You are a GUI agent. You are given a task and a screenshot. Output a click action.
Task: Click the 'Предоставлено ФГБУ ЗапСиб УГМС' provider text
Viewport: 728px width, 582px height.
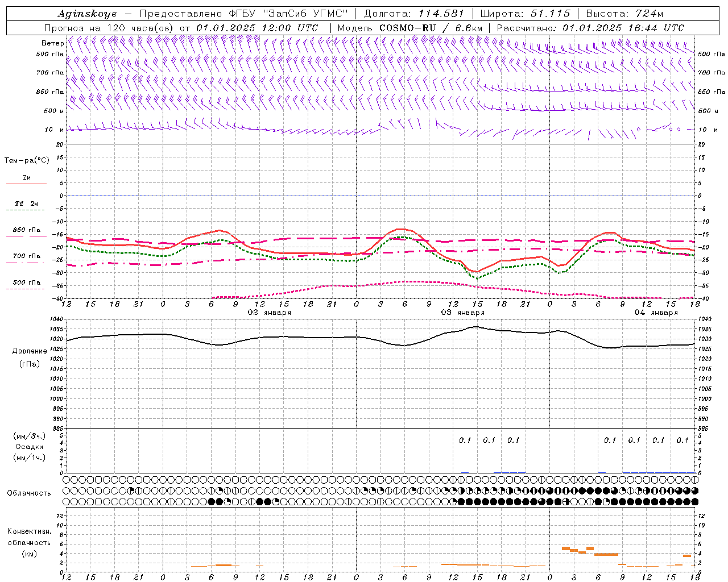[x=243, y=14]
